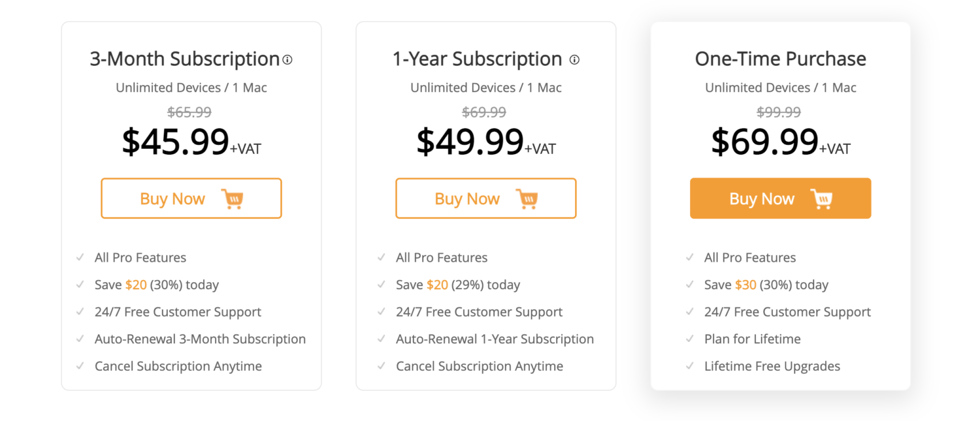Buy the 3-Month Subscription plan
The width and height of the screenshot is (980, 421).
click(191, 198)
